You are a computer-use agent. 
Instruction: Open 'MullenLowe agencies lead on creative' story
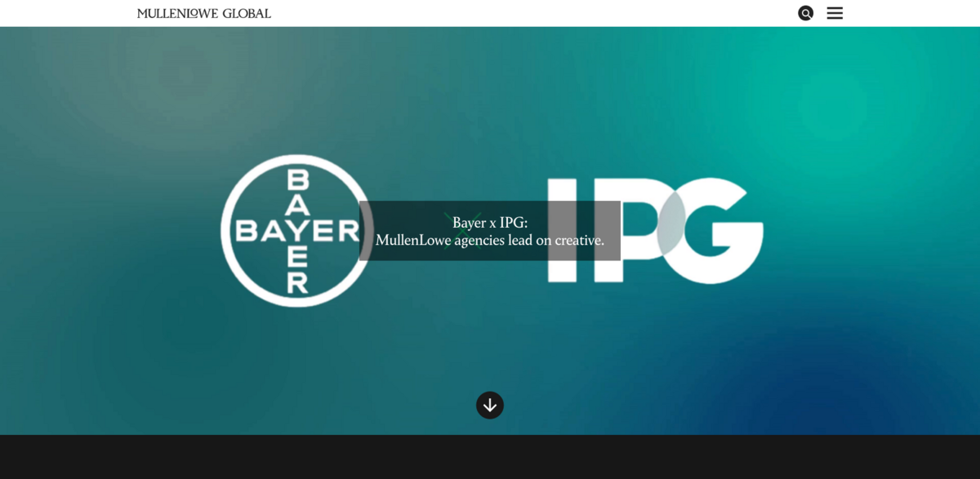[x=490, y=240]
